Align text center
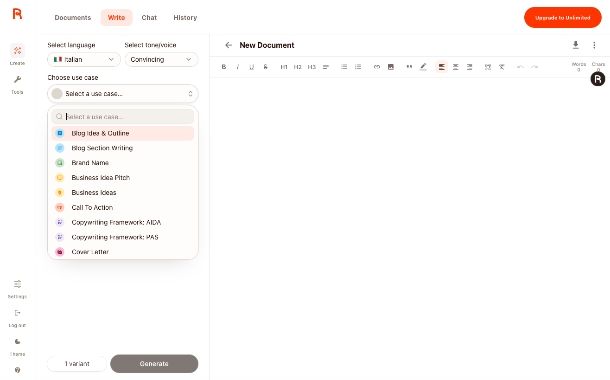The image size is (610, 380). (456, 67)
